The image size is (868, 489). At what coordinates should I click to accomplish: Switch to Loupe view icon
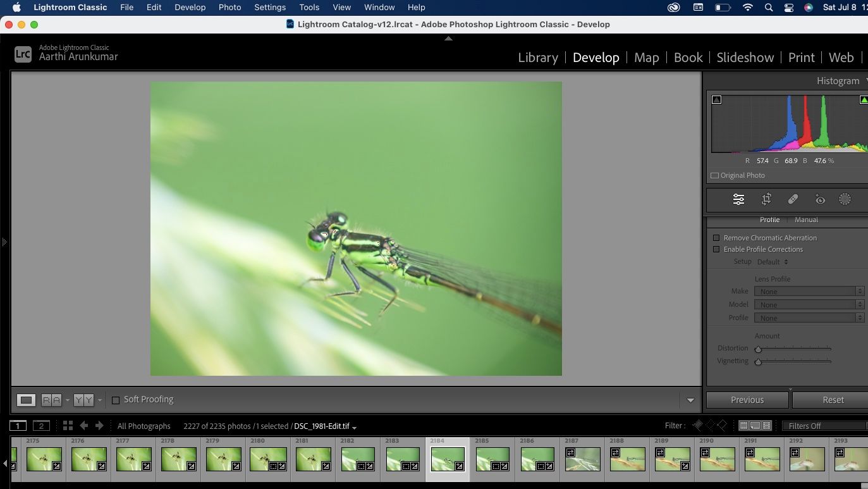(26, 400)
